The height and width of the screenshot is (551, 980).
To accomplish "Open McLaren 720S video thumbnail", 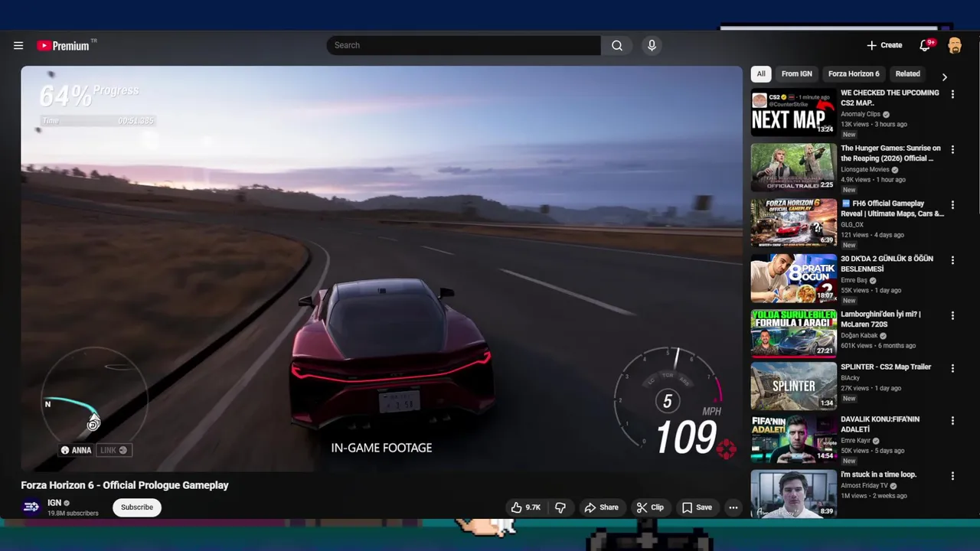I will pos(794,334).
